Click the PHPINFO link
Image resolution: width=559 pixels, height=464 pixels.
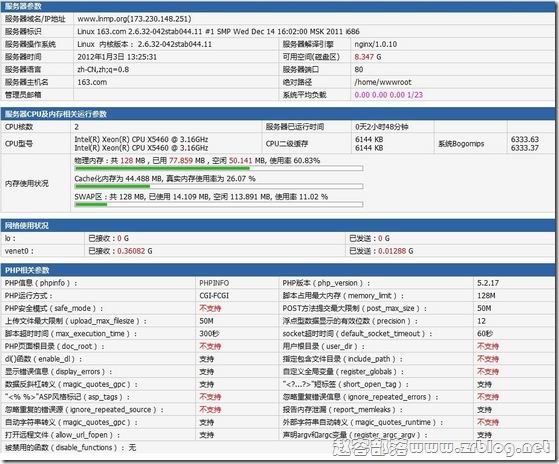(214, 283)
